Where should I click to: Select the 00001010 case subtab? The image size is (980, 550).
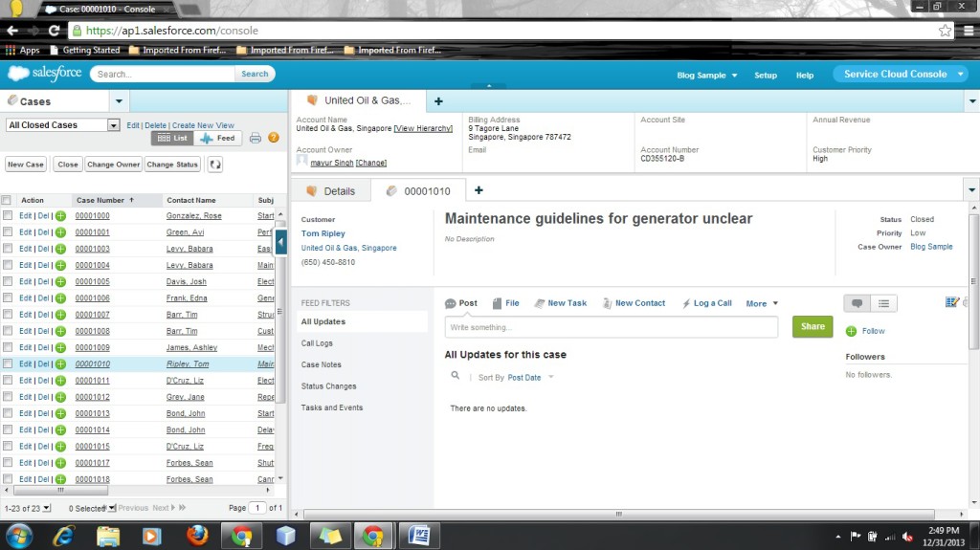[x=418, y=190]
